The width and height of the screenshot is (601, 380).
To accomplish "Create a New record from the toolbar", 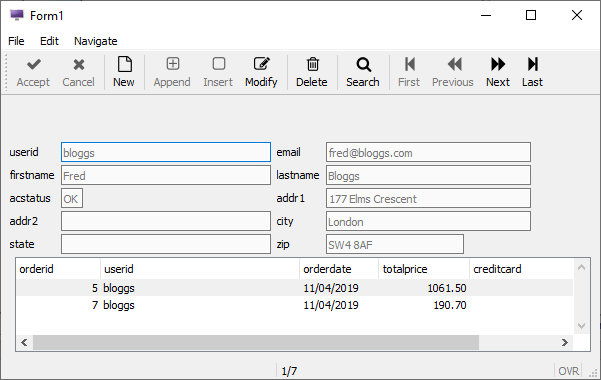I will click(124, 72).
